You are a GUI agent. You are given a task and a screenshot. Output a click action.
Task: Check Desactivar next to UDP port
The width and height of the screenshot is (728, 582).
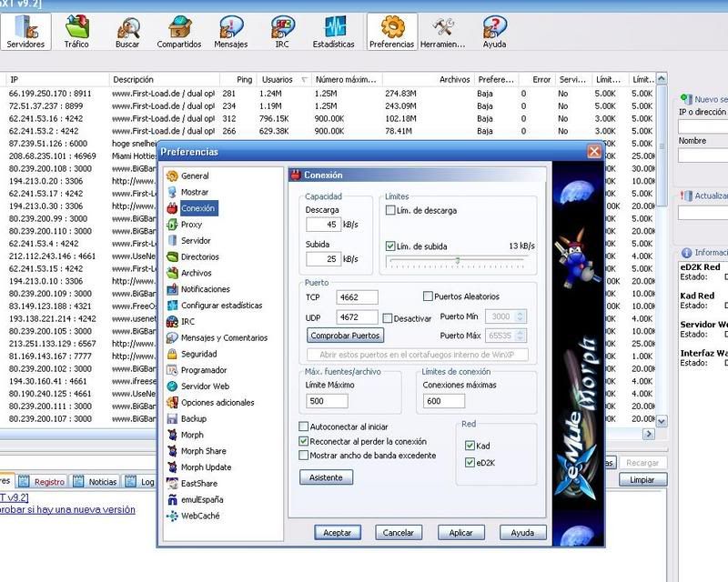click(x=388, y=318)
